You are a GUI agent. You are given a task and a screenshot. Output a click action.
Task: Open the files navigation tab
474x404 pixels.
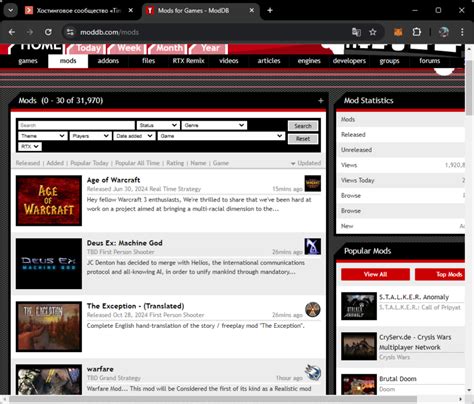point(148,61)
